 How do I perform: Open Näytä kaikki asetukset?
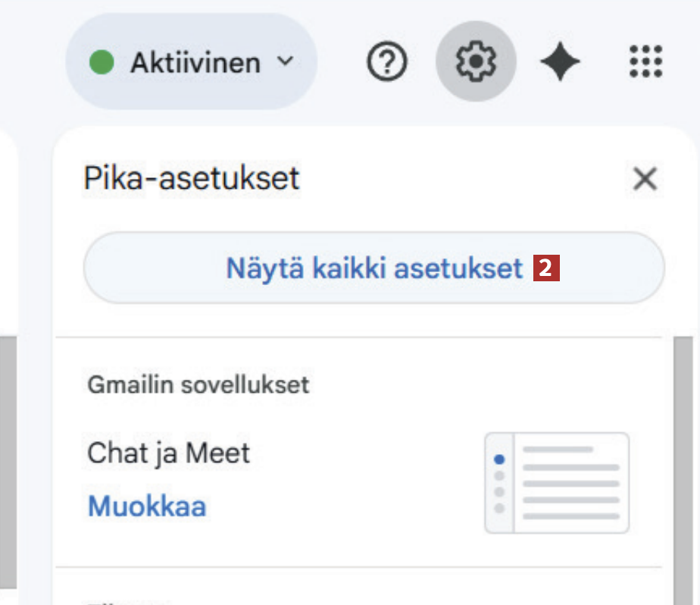click(x=373, y=268)
